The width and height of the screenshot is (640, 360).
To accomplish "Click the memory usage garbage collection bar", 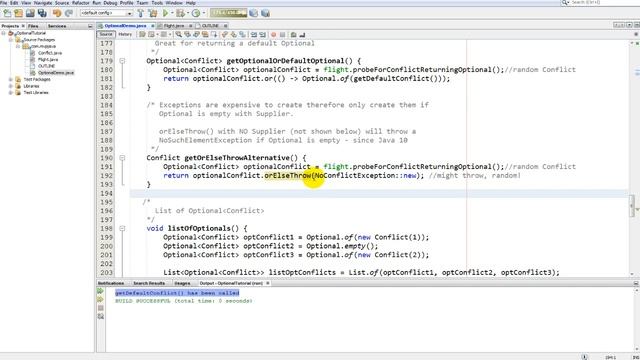I will [228, 13].
